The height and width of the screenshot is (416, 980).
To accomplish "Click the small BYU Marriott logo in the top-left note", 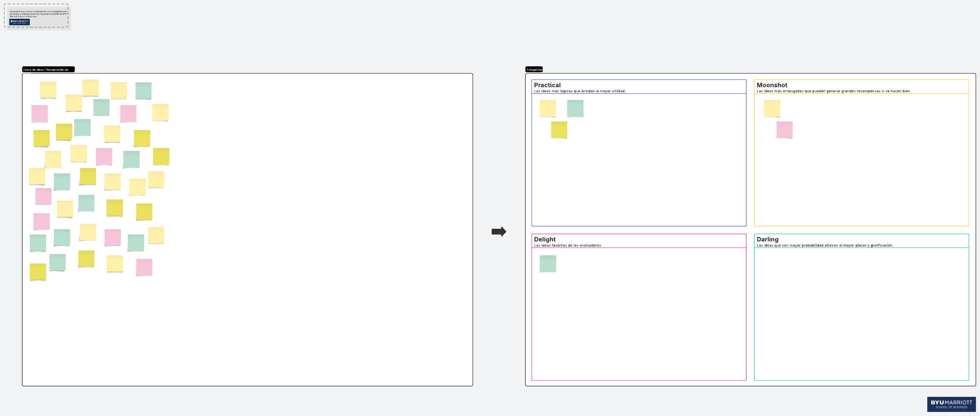I will (x=20, y=22).
